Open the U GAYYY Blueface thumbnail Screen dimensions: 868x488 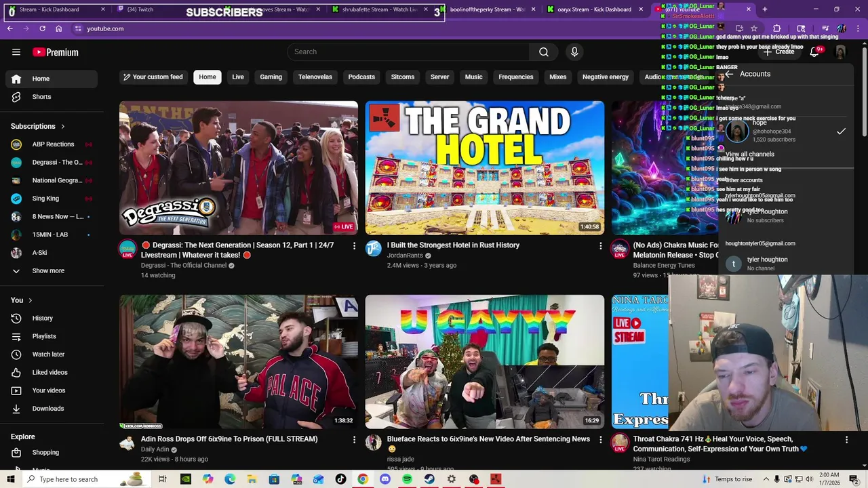click(x=484, y=361)
